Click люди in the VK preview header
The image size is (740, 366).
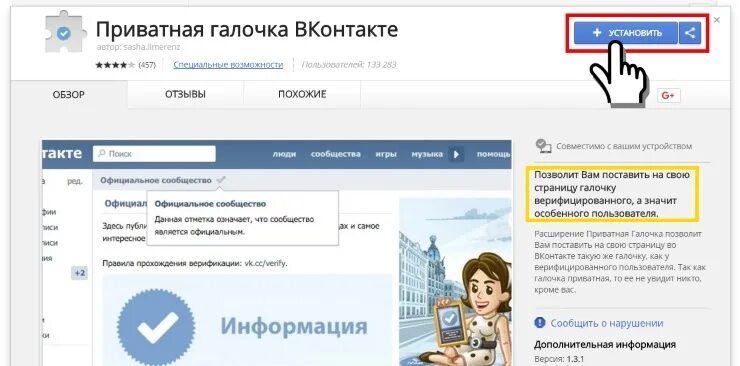285,154
